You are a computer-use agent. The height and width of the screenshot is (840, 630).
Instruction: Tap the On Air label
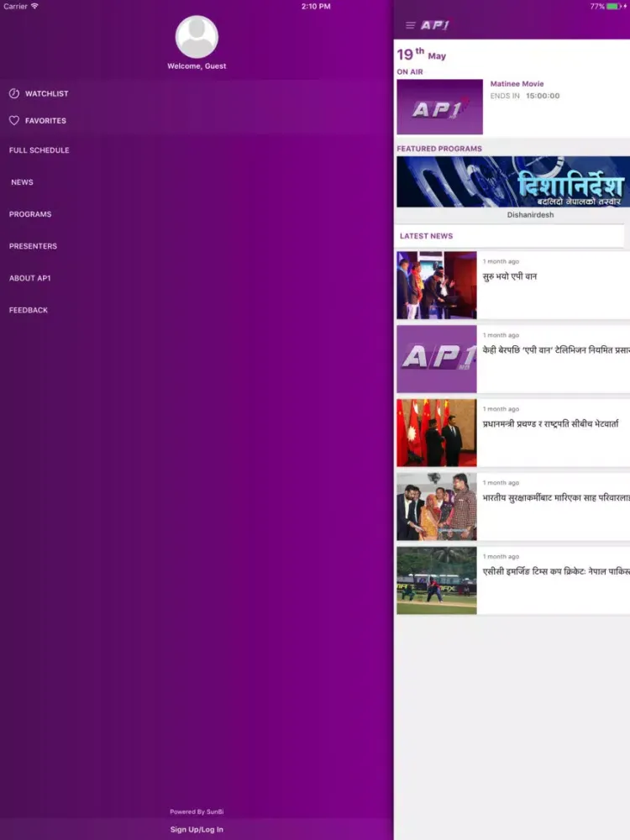410,71
